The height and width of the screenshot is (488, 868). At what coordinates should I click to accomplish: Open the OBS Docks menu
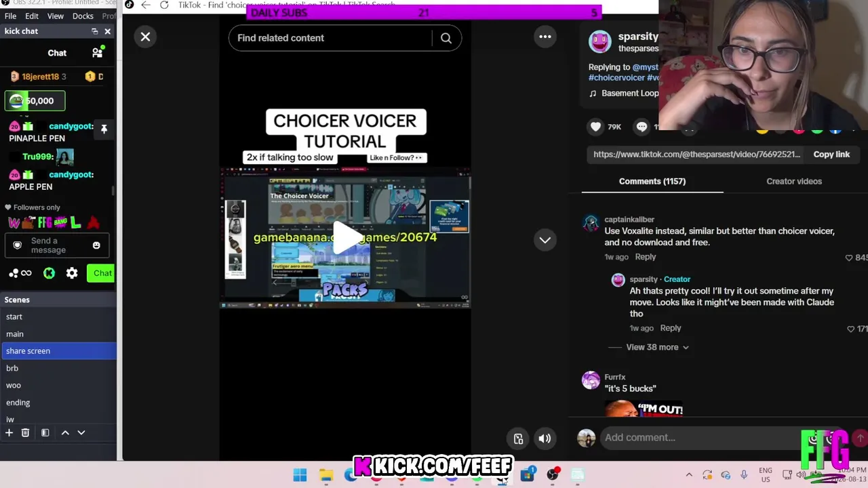83,16
